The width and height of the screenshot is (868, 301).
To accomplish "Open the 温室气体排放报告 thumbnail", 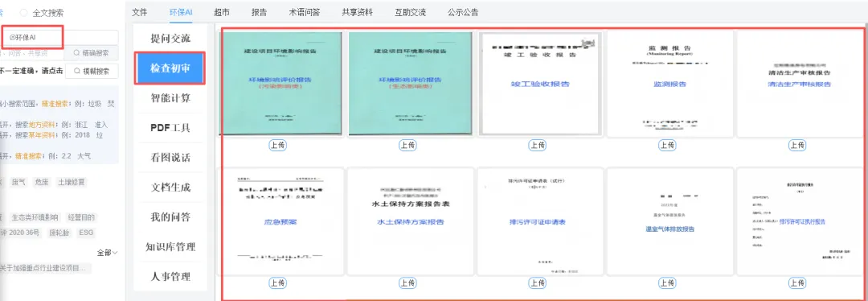I will pyautogui.click(x=669, y=222).
